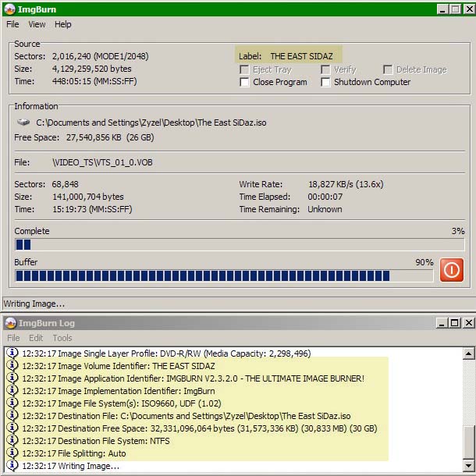Click info icon on Destination File System row

pyautogui.click(x=12, y=440)
